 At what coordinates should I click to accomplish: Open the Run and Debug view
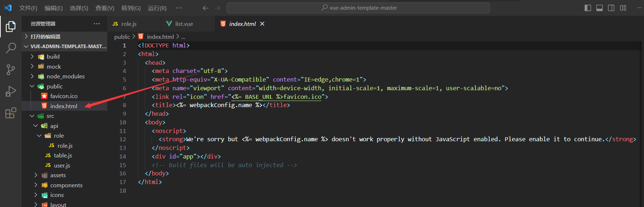point(11,91)
